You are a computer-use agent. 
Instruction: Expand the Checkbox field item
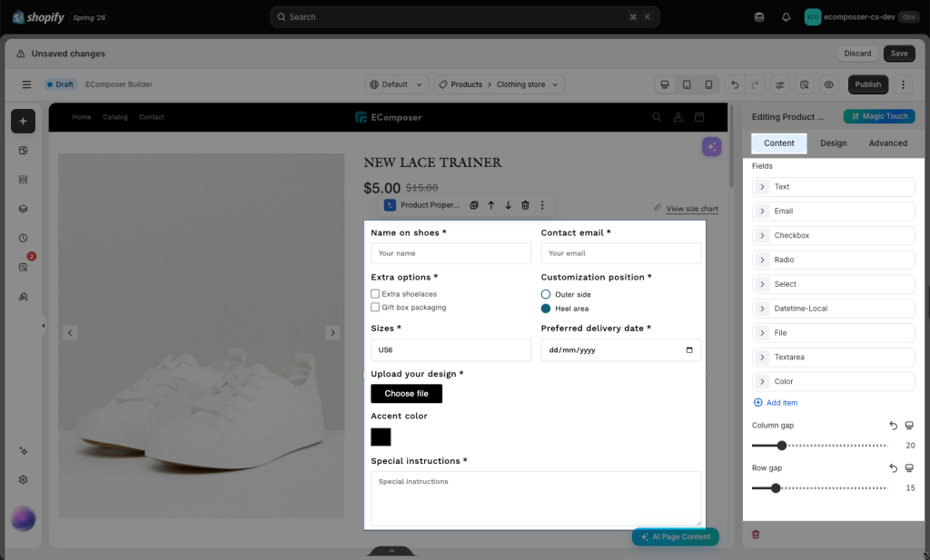pos(834,235)
